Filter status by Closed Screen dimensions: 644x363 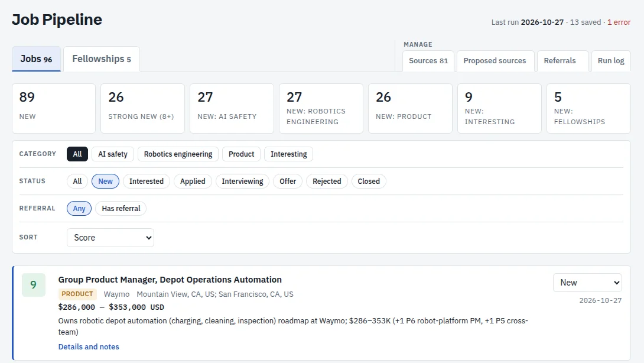pyautogui.click(x=369, y=181)
